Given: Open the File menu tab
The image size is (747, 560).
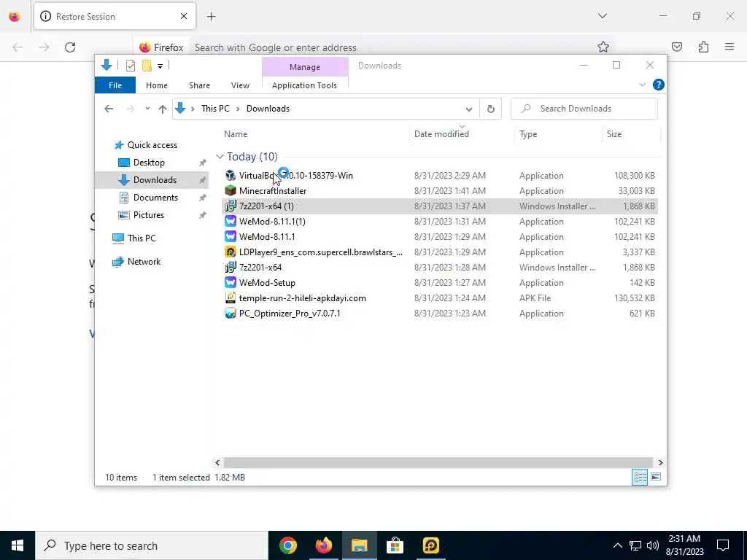Looking at the screenshot, I should 115,85.
